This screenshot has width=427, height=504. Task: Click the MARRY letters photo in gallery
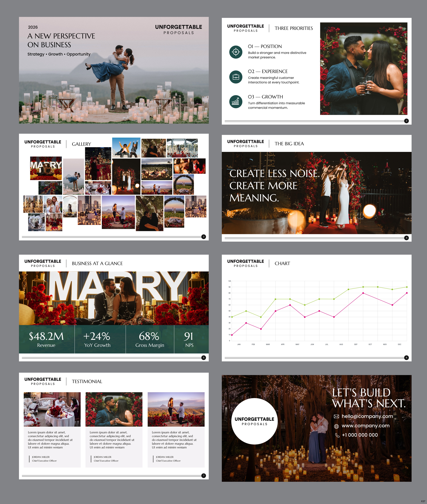tap(46, 168)
